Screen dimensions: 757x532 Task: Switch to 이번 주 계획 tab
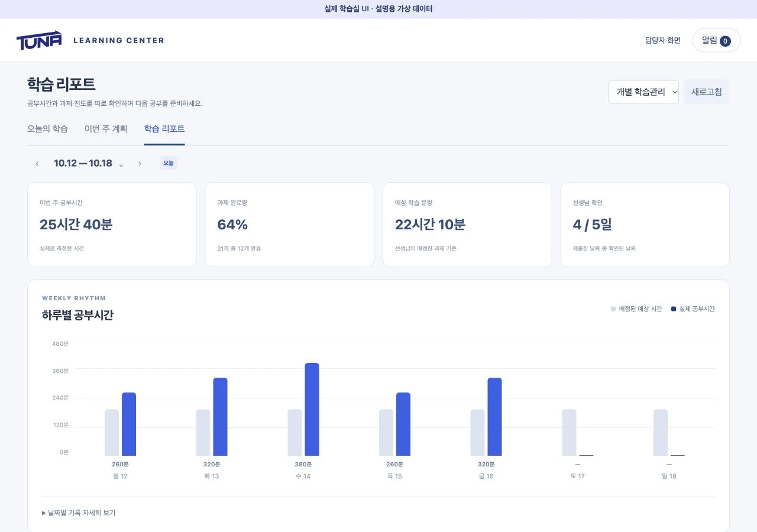[x=106, y=129]
